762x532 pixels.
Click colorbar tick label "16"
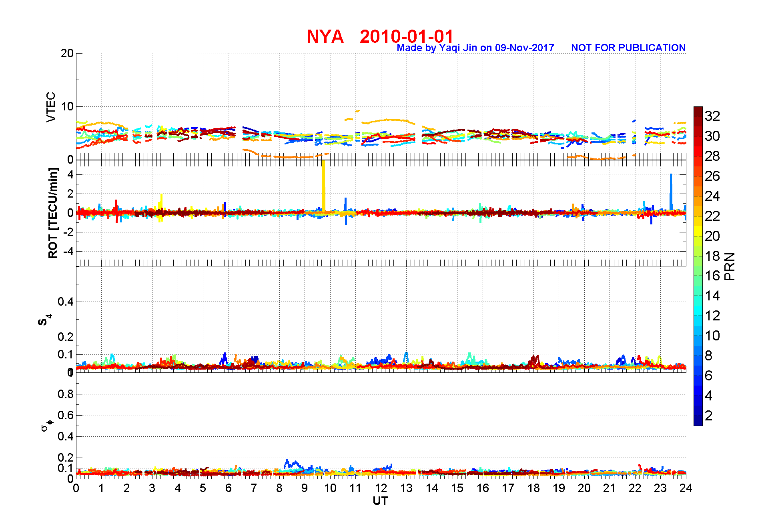pyautogui.click(x=712, y=276)
